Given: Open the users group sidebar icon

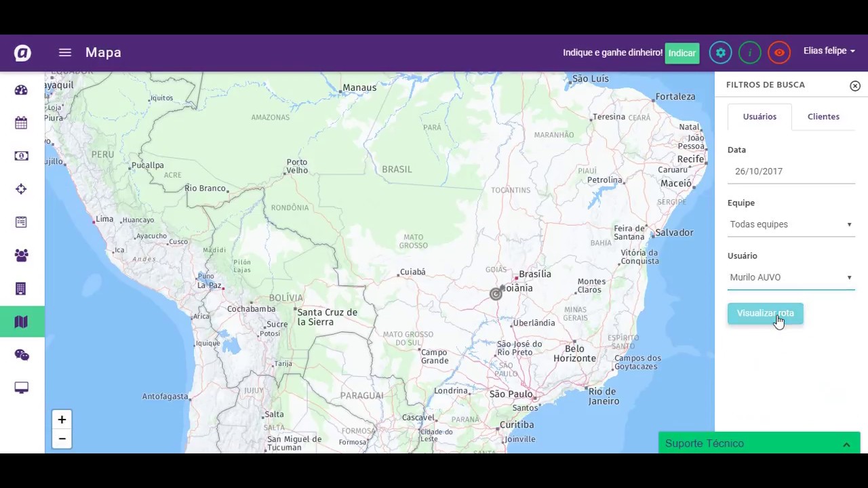Looking at the screenshot, I should tap(21, 256).
